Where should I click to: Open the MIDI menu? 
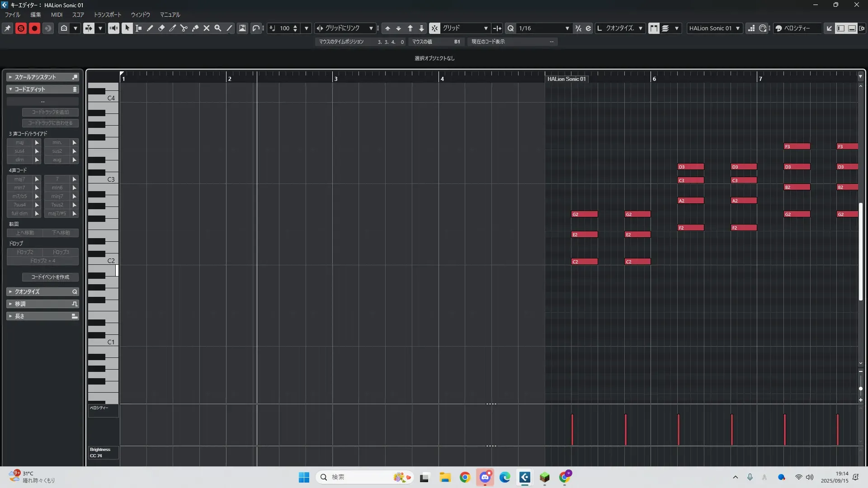pyautogui.click(x=57, y=15)
